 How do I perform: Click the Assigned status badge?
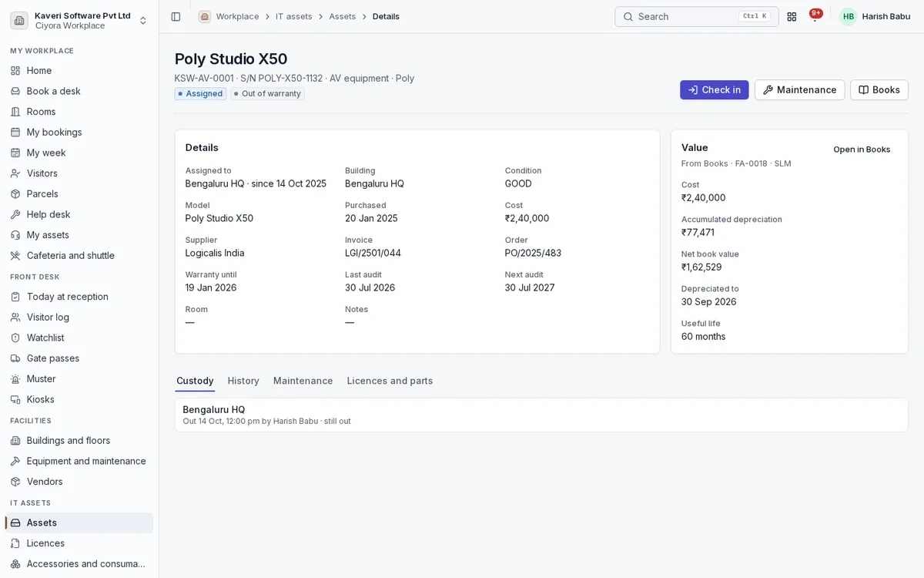(x=200, y=94)
